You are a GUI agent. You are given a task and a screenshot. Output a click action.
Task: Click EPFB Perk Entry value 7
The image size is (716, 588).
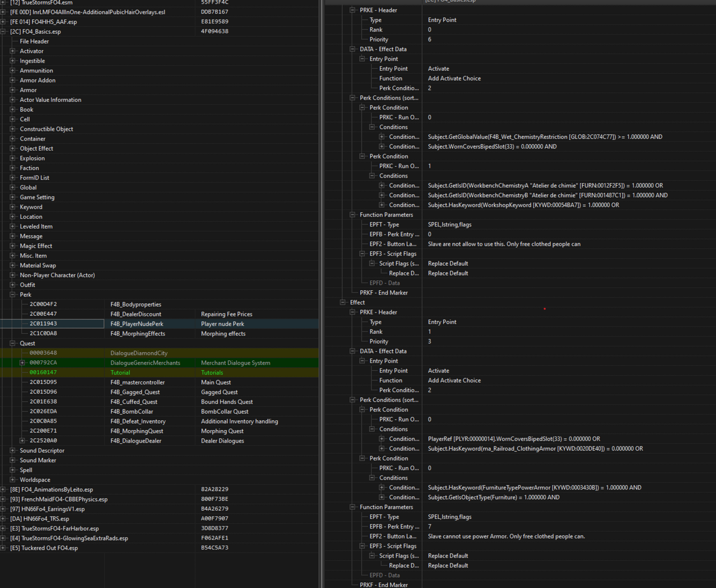[430, 526]
